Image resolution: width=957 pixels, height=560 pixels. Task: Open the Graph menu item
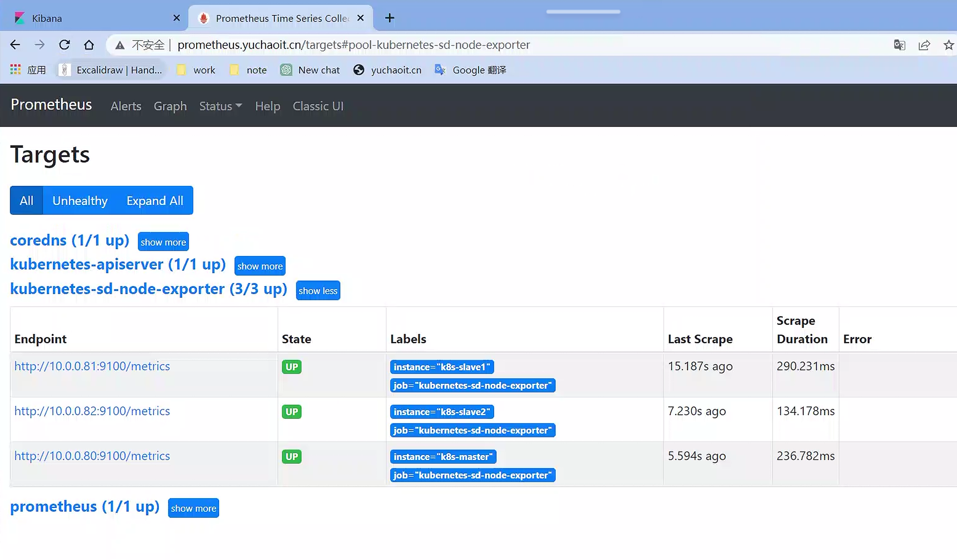[x=170, y=106]
